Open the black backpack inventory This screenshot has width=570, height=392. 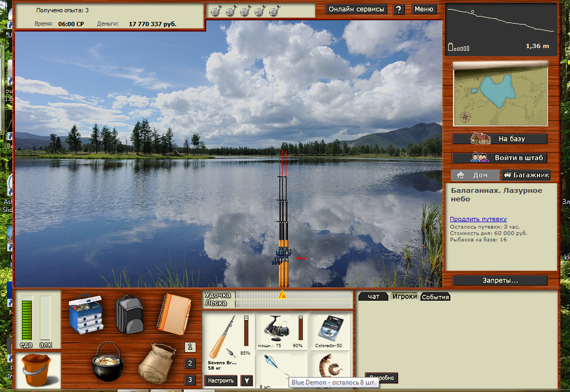coord(130,313)
